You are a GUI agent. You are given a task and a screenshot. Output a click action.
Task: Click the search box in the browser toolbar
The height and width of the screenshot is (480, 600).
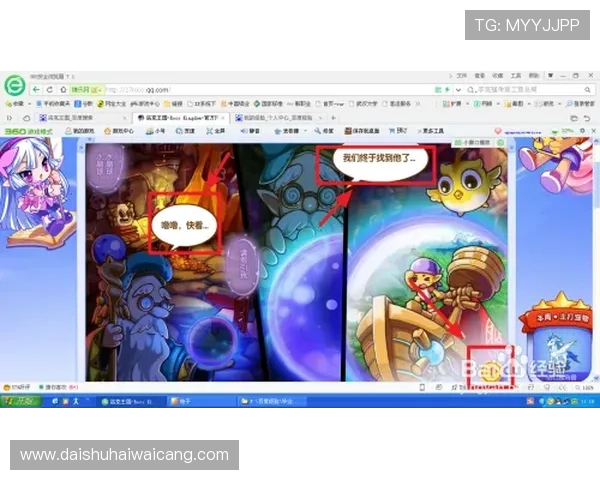point(526,90)
